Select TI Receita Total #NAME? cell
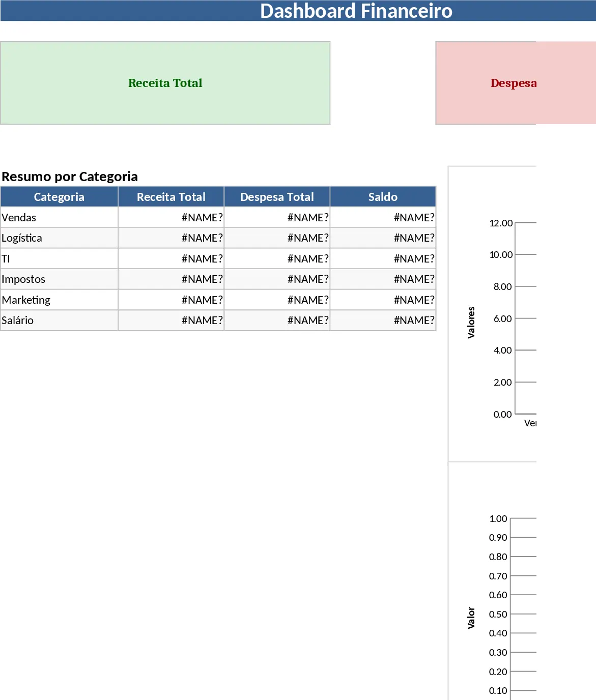The width and height of the screenshot is (596, 700). click(x=171, y=258)
